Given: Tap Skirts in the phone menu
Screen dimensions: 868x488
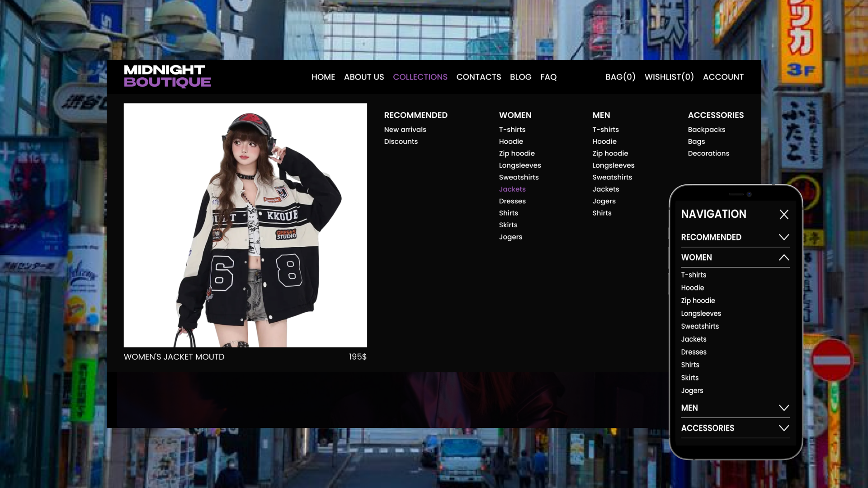Looking at the screenshot, I should [690, 378].
